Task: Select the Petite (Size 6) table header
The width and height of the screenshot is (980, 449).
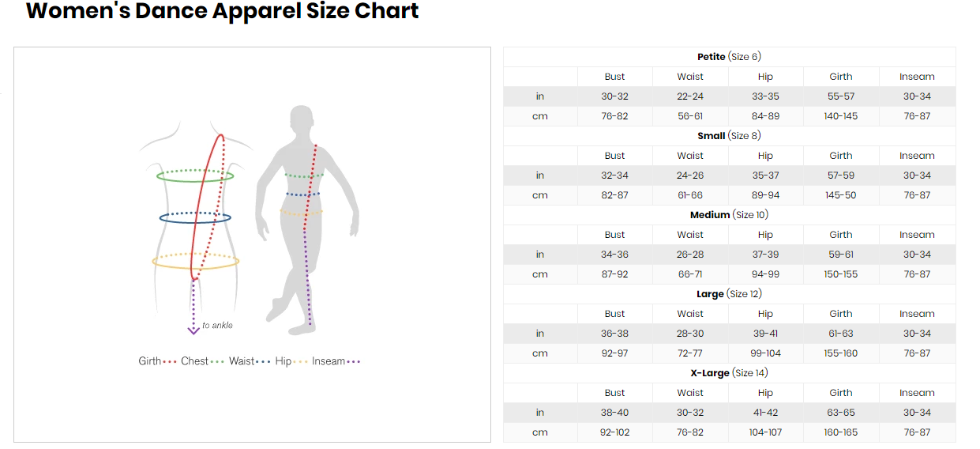Action: point(729,57)
